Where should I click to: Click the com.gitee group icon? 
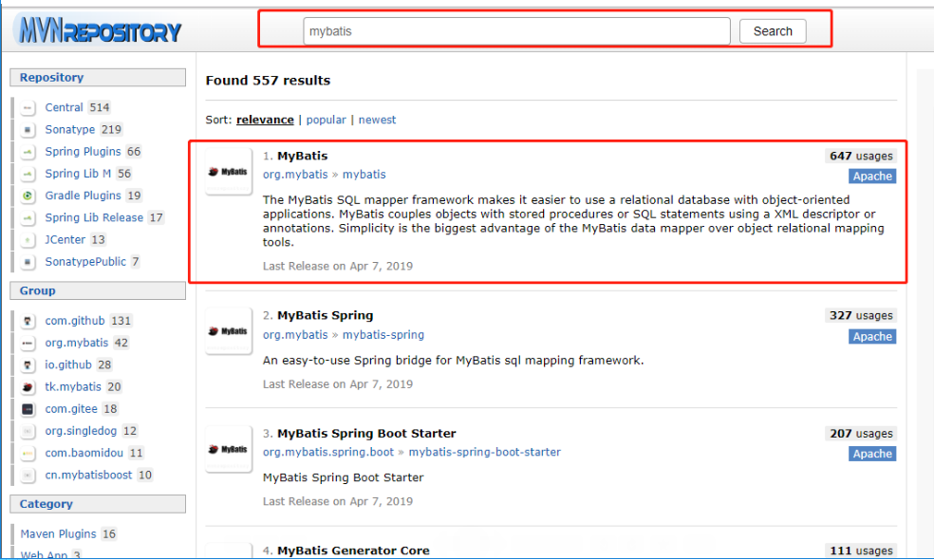click(28, 409)
